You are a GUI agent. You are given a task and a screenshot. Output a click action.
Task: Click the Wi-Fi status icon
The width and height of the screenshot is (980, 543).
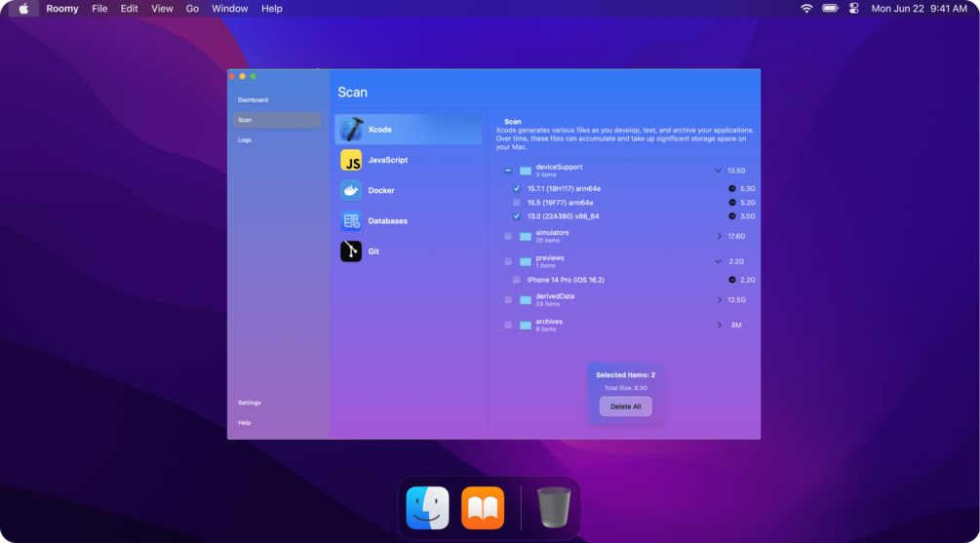(x=806, y=9)
